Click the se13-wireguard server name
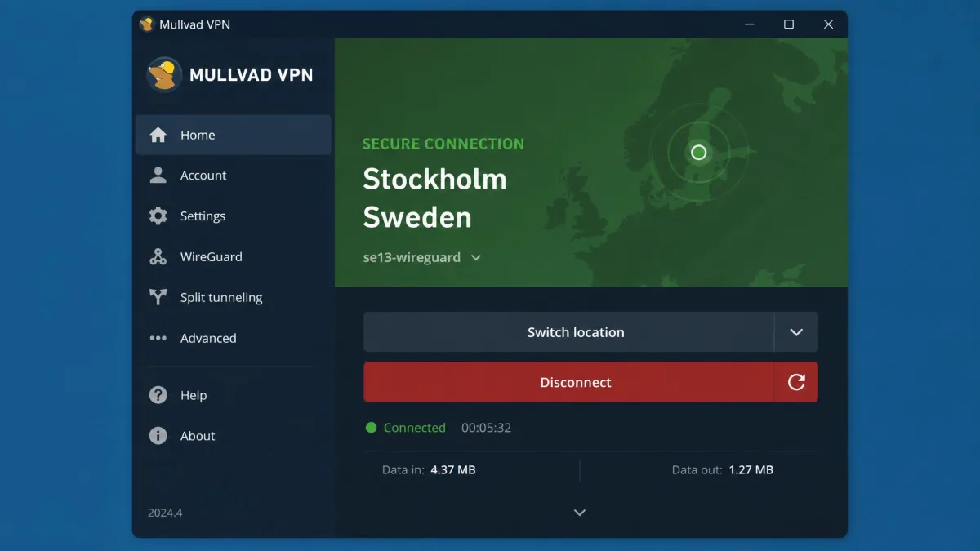This screenshot has height=551, width=980. click(x=412, y=257)
